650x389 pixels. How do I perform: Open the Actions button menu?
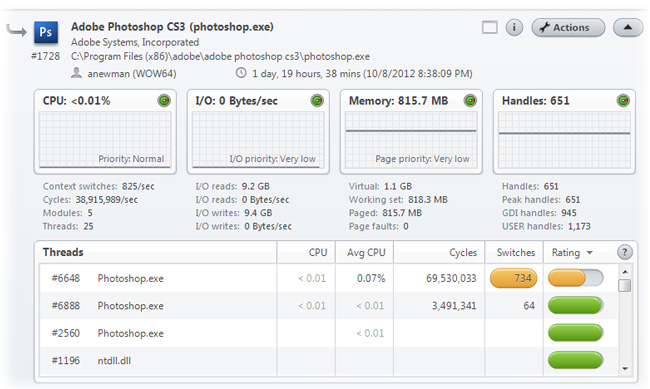pyautogui.click(x=568, y=28)
